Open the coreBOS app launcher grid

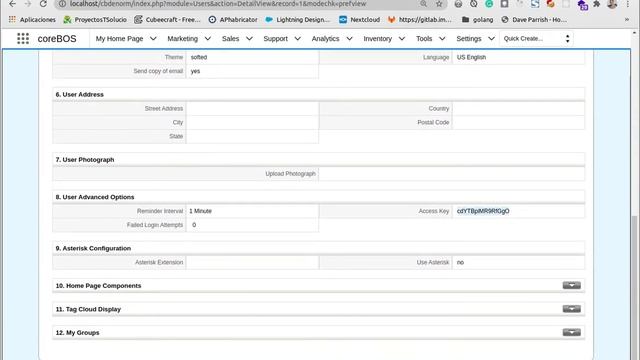tap(23, 38)
